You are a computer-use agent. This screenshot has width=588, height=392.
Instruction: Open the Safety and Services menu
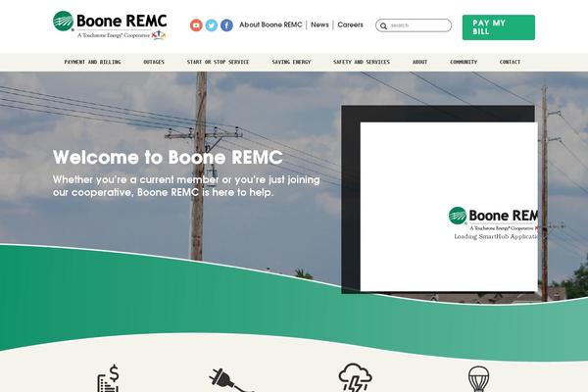362,62
